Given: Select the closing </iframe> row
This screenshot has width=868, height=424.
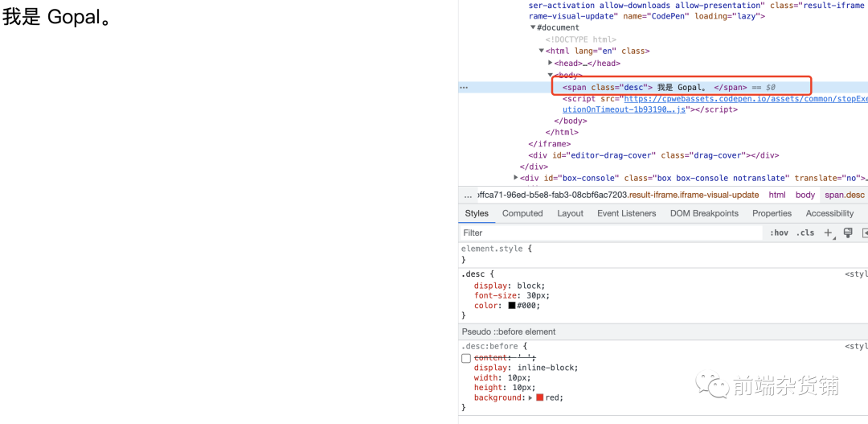Looking at the screenshot, I should (x=549, y=144).
